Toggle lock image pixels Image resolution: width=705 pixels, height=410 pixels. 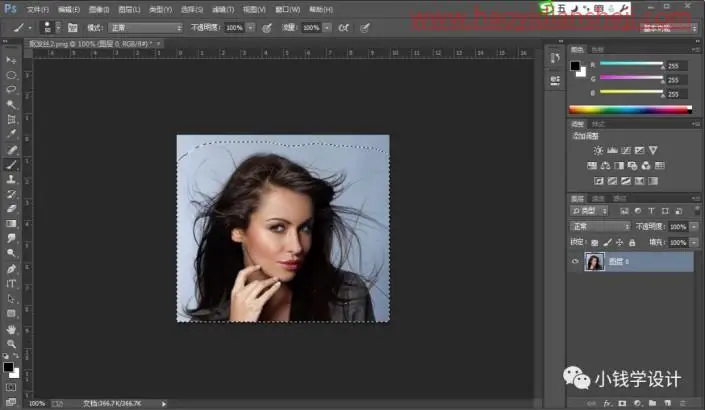607,243
